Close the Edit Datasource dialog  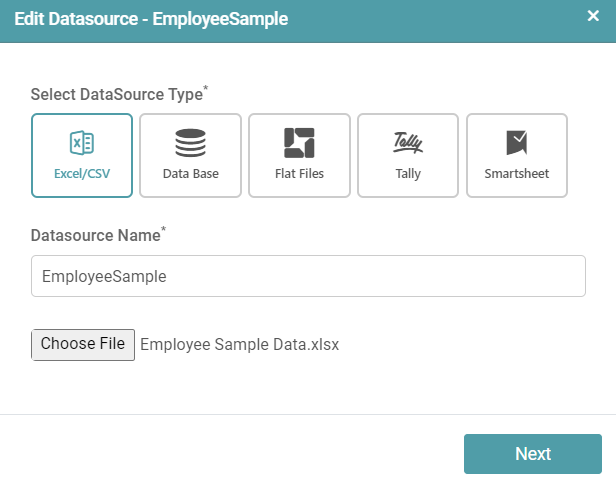point(593,16)
